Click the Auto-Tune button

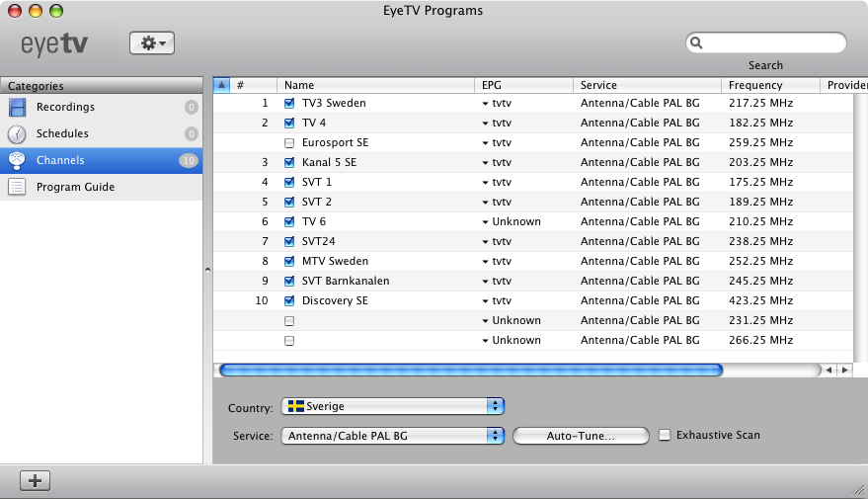(x=581, y=436)
